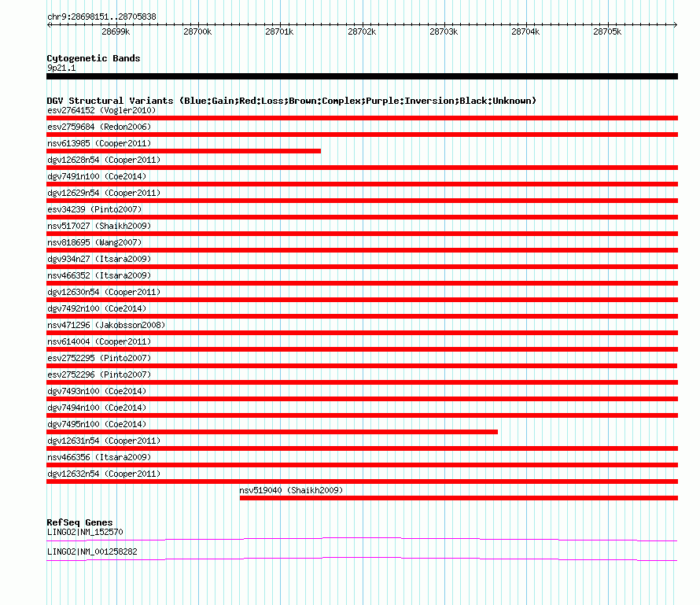Click nsv471296 (Jakobsson2008) label

(106, 325)
